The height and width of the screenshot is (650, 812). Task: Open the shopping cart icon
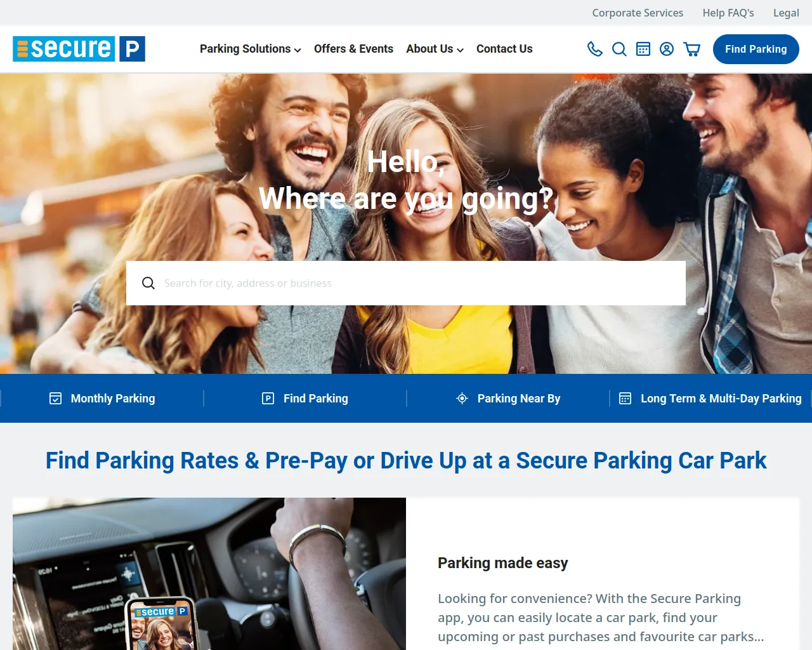click(691, 49)
